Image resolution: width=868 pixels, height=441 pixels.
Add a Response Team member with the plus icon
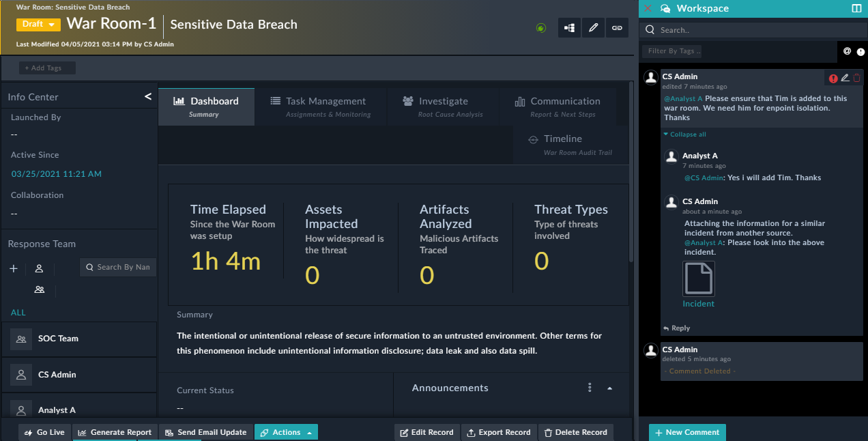point(14,269)
